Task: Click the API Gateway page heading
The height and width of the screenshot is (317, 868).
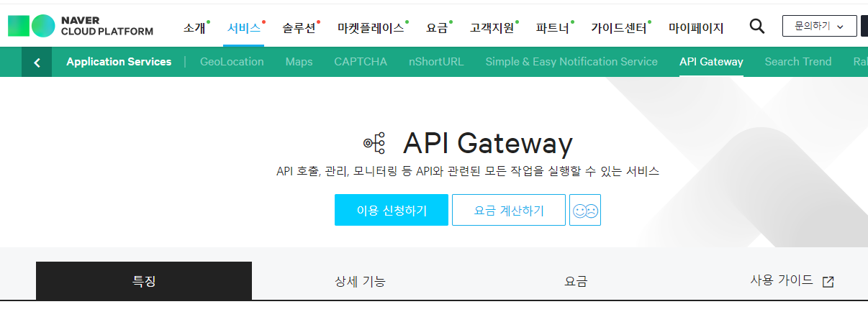Action: click(x=487, y=144)
